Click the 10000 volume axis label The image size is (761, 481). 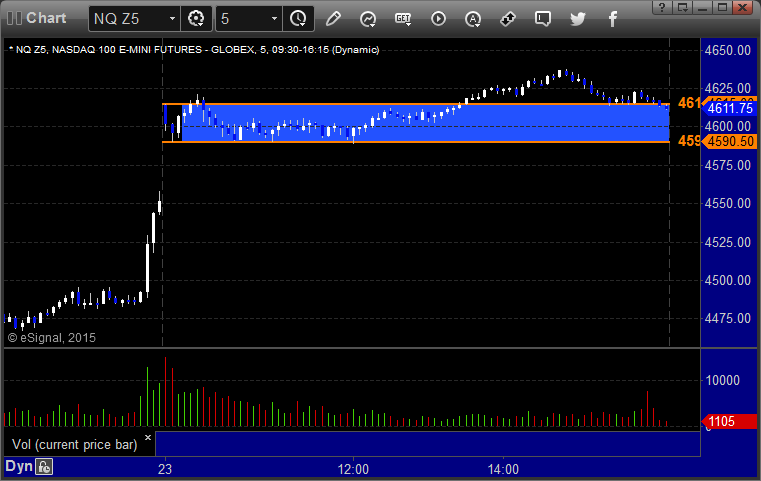click(x=722, y=380)
